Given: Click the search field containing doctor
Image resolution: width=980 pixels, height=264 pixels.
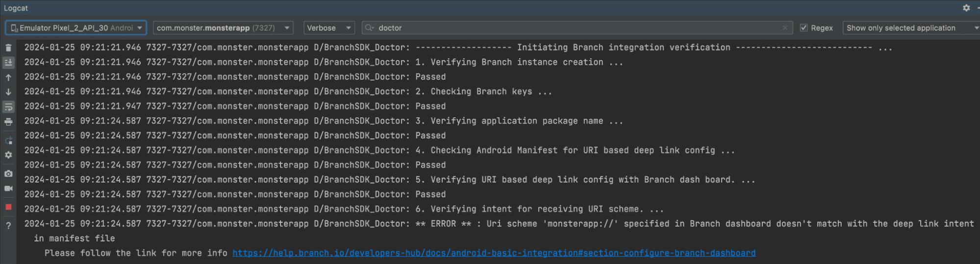Looking at the screenshot, I should [x=574, y=28].
